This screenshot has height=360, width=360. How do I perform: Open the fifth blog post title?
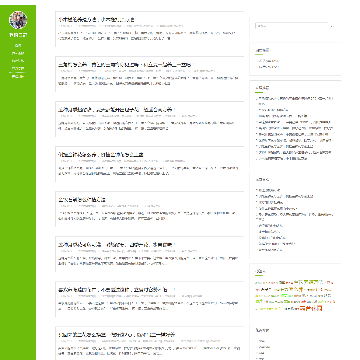coord(82,199)
